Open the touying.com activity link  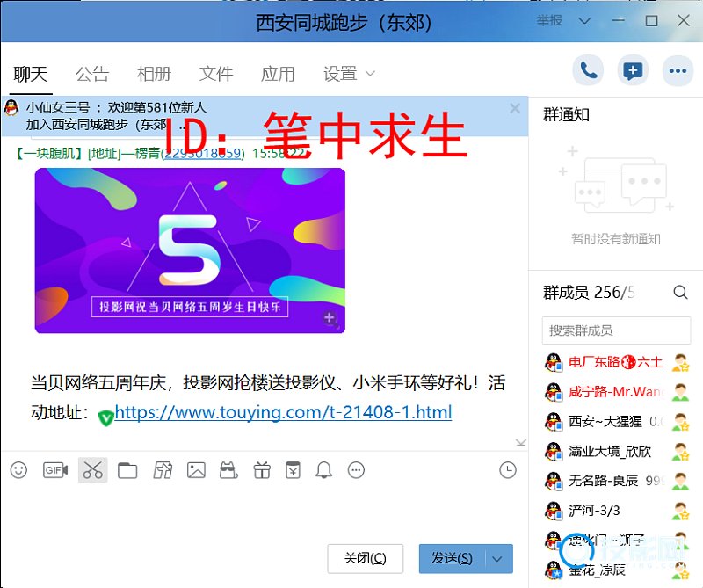[x=283, y=412]
